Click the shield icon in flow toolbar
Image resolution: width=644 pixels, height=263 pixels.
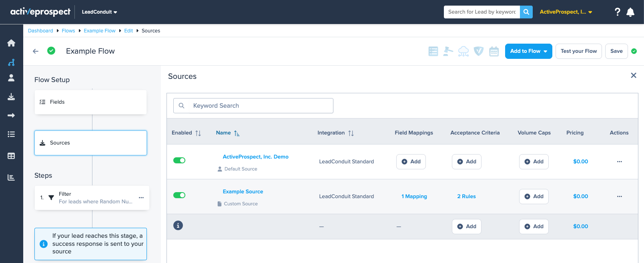point(479,51)
